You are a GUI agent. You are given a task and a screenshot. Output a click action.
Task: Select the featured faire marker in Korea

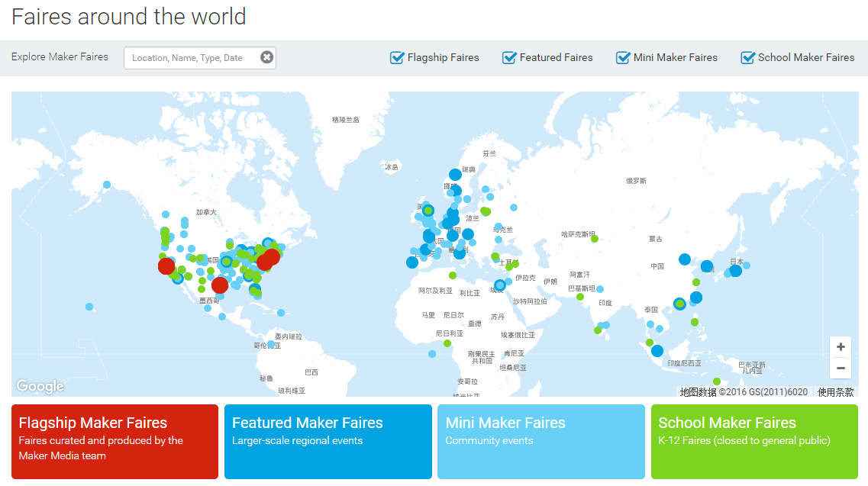point(707,266)
